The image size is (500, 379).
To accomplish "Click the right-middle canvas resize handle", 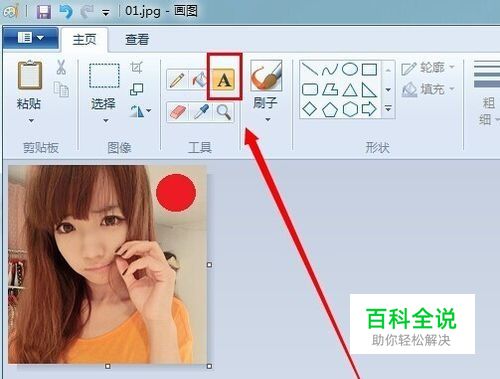I will tap(209, 265).
